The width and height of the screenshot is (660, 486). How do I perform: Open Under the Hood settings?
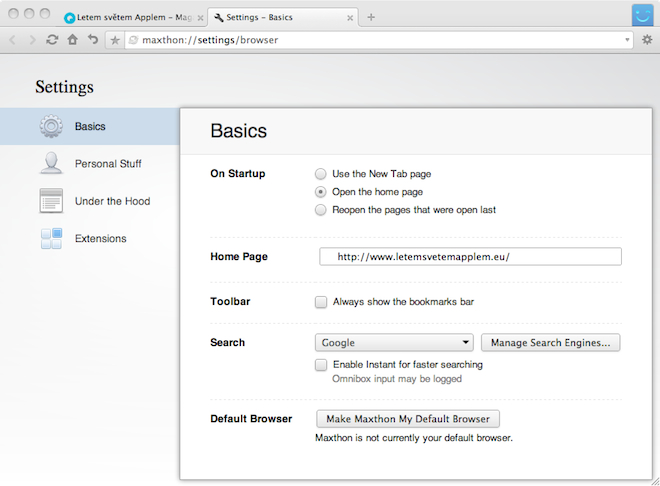tap(90, 201)
